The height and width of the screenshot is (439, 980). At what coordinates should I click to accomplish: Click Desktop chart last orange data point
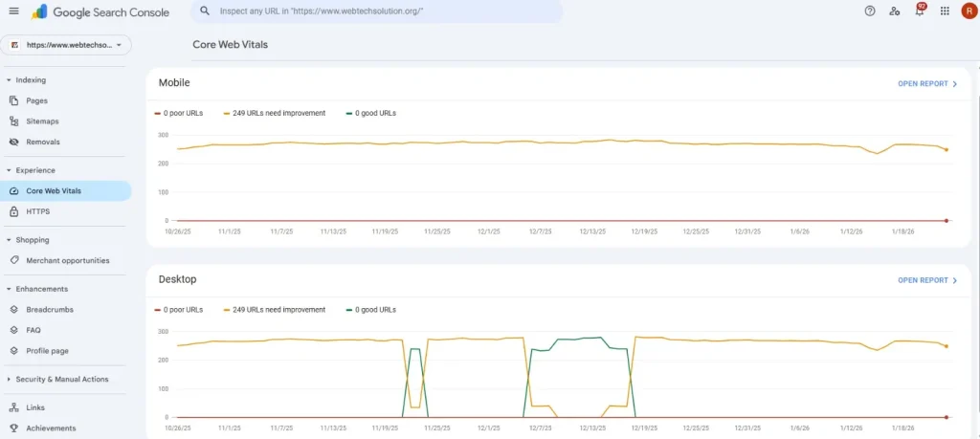pos(947,346)
